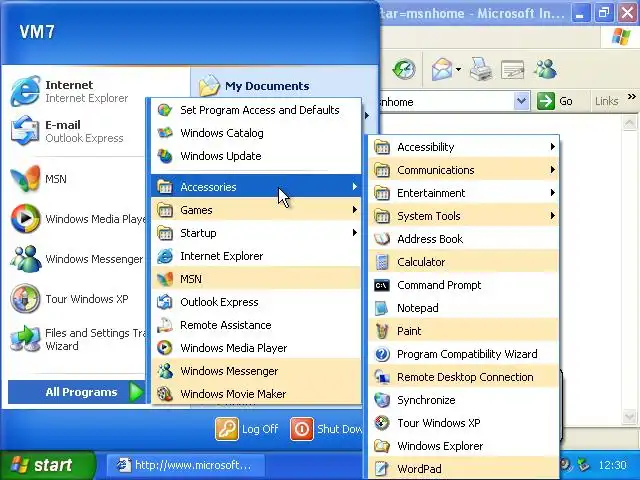Click Synchronize in Accessories menu
640x480 pixels.
pyautogui.click(x=463, y=400)
